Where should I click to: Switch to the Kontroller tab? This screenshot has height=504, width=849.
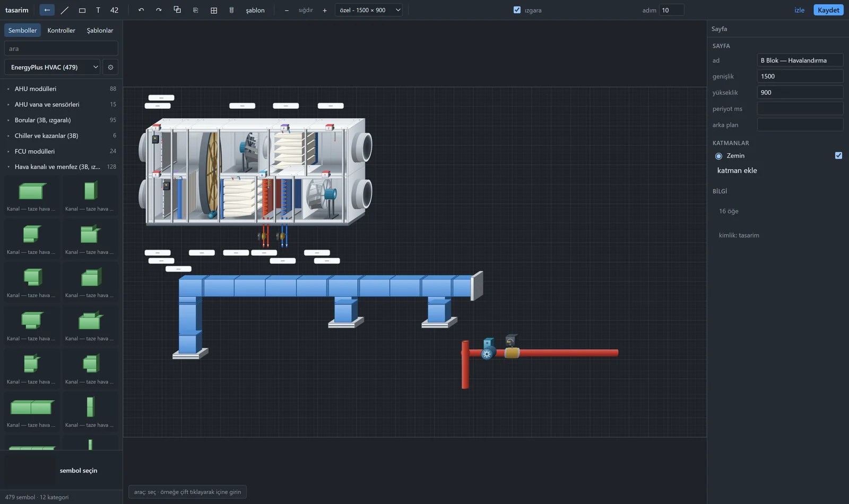(61, 30)
